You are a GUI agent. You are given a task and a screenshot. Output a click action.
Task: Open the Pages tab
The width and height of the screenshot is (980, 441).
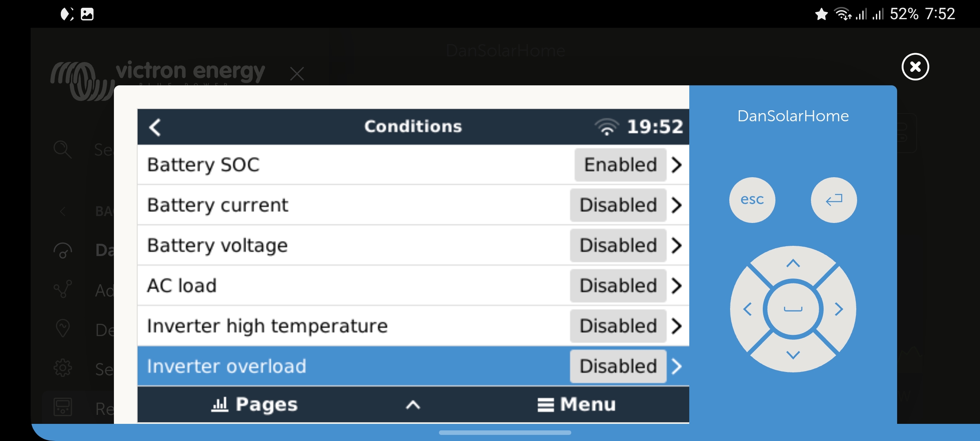point(255,405)
